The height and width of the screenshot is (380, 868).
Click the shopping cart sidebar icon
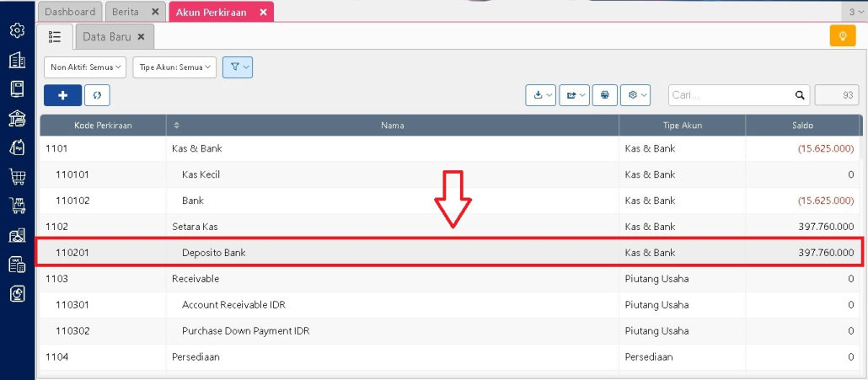17,177
